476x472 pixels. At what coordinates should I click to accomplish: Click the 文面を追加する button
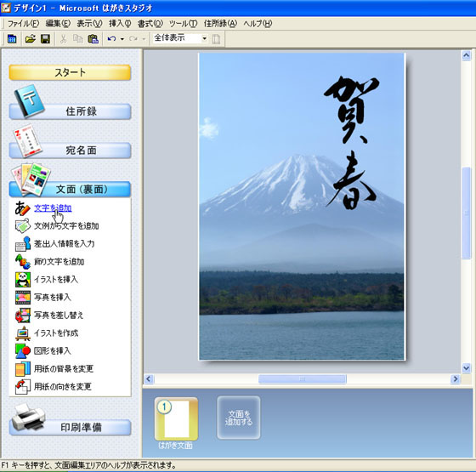coord(239,418)
